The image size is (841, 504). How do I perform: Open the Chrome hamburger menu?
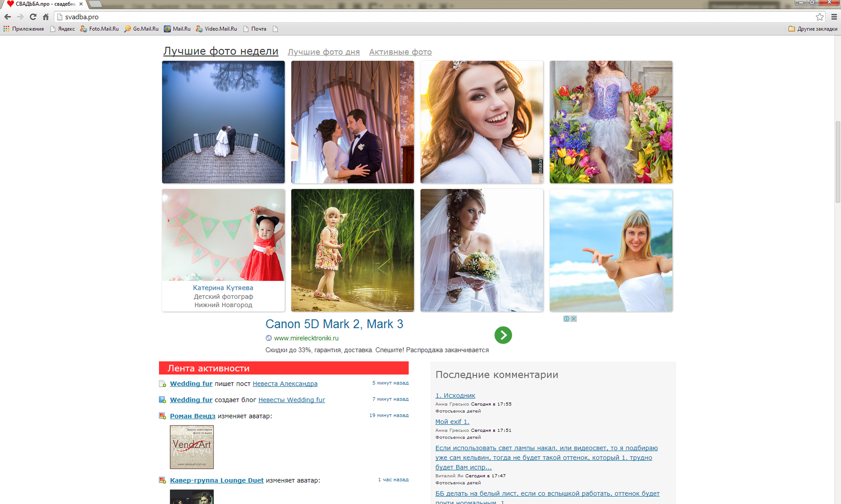(x=834, y=17)
